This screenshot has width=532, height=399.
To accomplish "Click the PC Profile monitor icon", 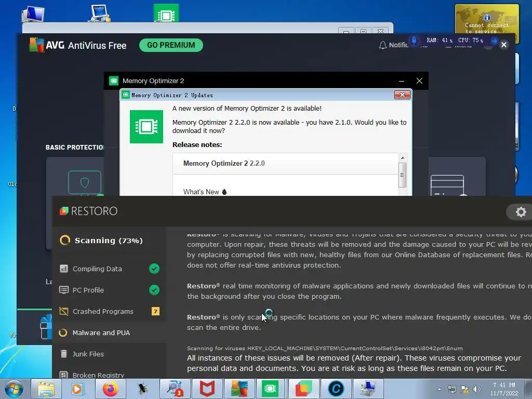I will pos(64,290).
